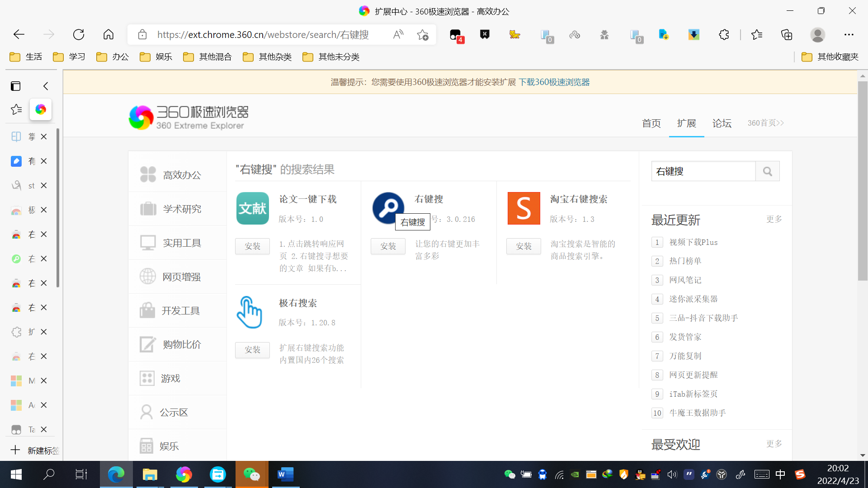Open 视频下载Plus in recent updates

pyautogui.click(x=693, y=242)
